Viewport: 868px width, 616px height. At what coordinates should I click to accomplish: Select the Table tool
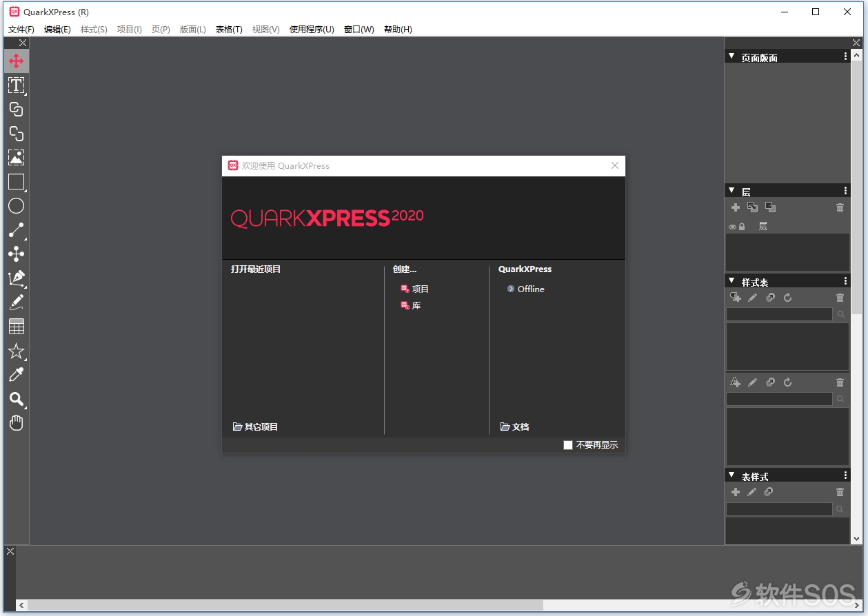click(x=16, y=327)
